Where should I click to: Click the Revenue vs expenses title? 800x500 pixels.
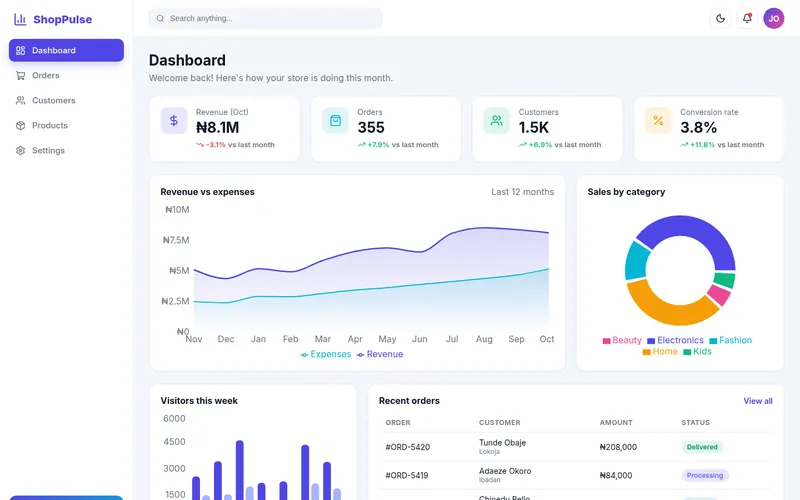click(207, 192)
